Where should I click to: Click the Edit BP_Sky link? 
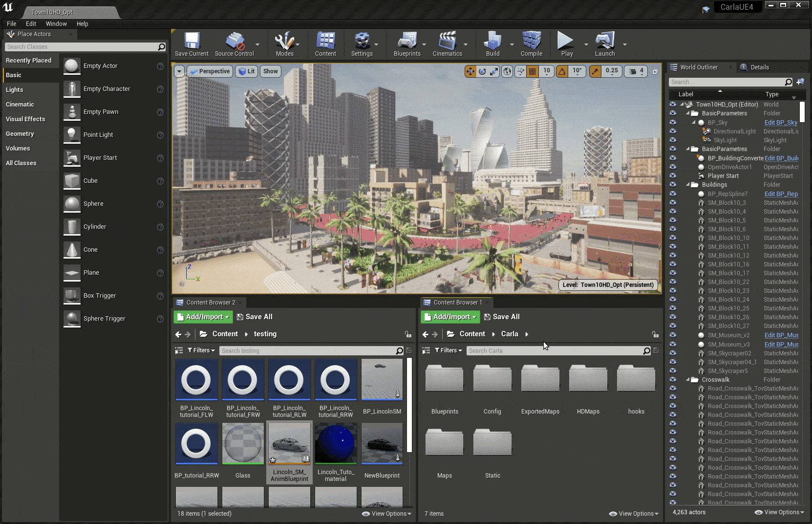[780, 123]
